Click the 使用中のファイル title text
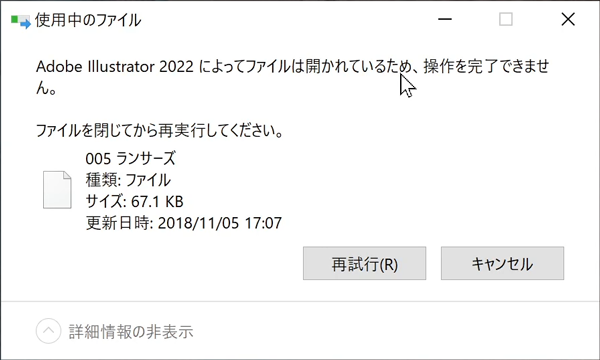 click(88, 20)
